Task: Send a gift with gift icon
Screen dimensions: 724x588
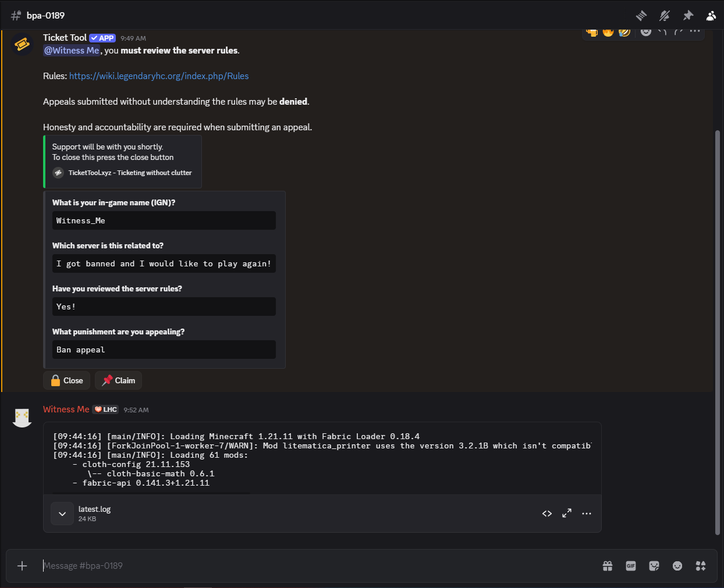Action: (608, 566)
